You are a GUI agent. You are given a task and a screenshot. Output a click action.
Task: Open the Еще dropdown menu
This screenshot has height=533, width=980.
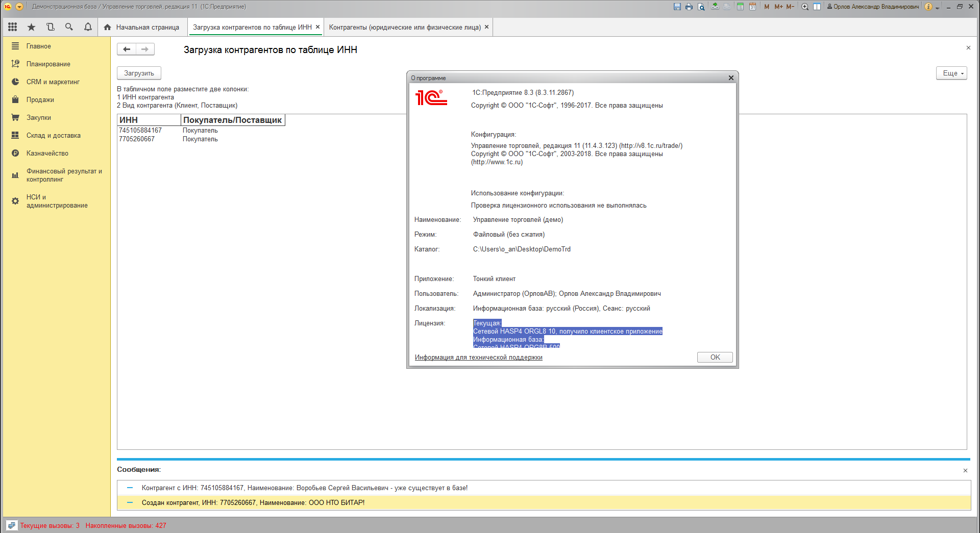pyautogui.click(x=951, y=73)
